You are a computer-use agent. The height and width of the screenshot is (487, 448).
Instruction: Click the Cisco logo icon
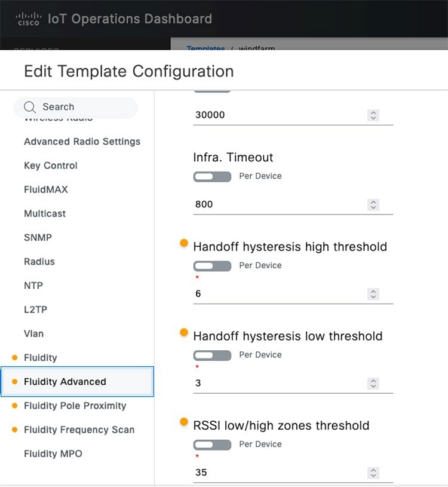(29, 19)
